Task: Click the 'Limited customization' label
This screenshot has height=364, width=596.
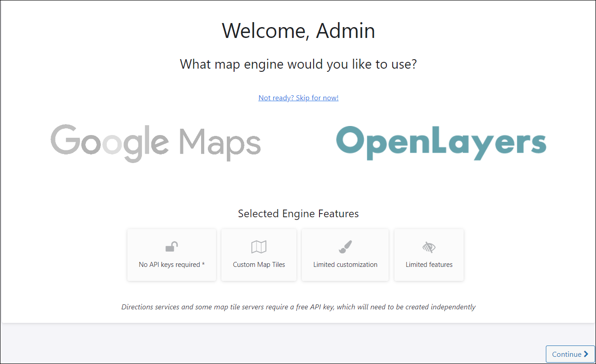Action: (345, 265)
